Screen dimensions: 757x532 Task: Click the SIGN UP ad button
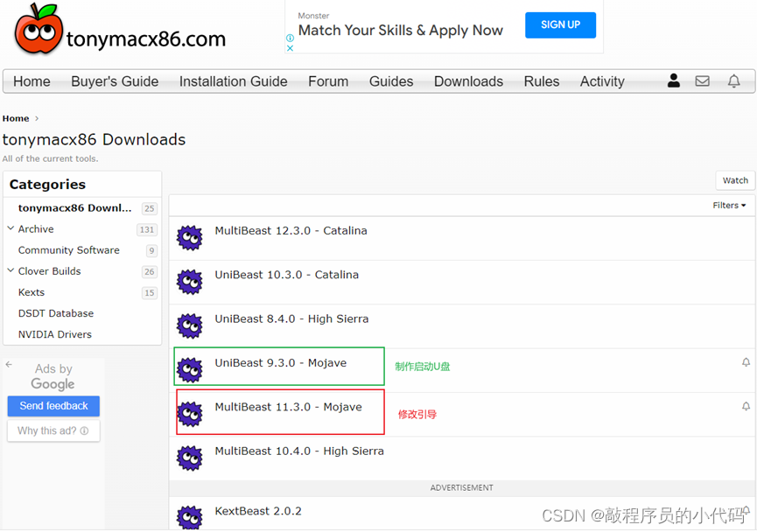click(560, 25)
